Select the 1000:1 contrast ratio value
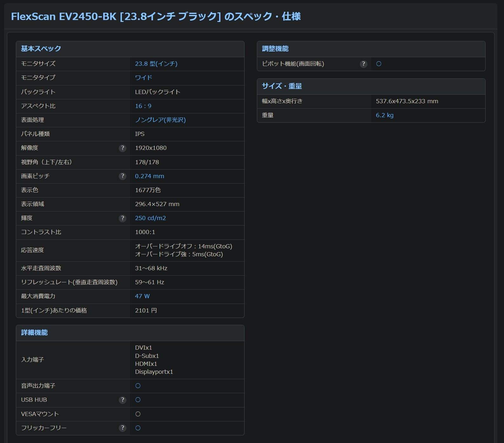 click(x=145, y=232)
